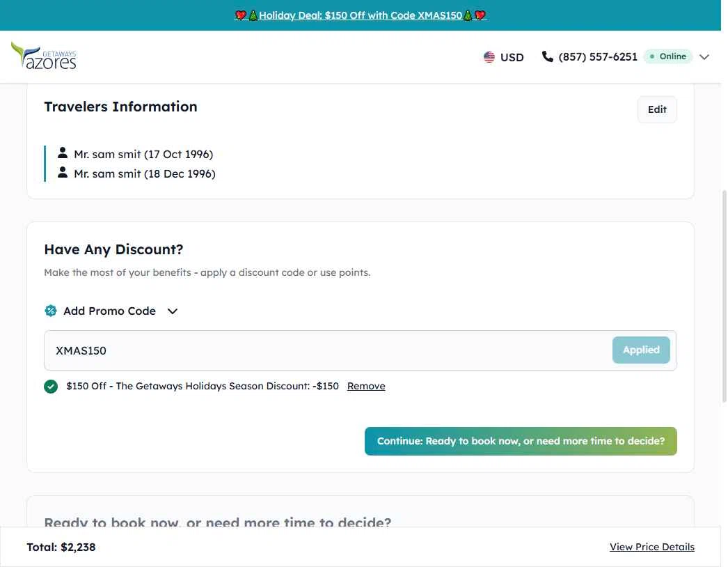The height and width of the screenshot is (567, 728).
Task: Click the Online status badge
Action: pos(668,56)
